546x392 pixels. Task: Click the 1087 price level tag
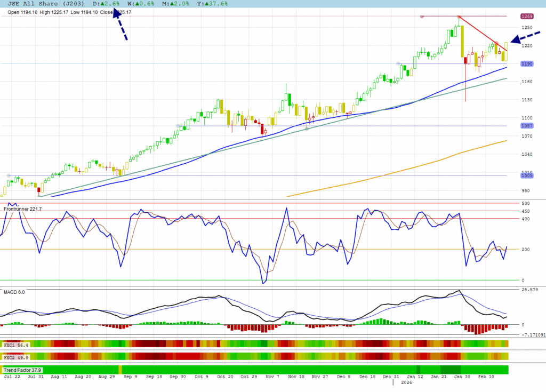coord(527,126)
